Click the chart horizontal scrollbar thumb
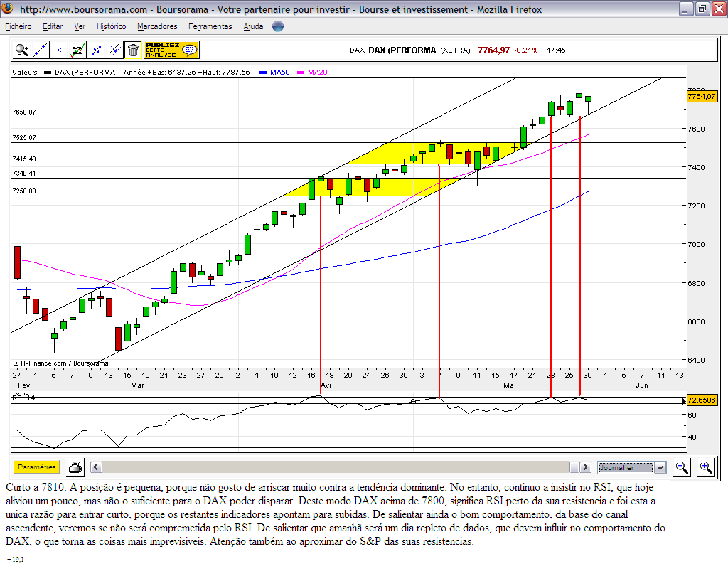This screenshot has height=569, width=728. coord(574,467)
